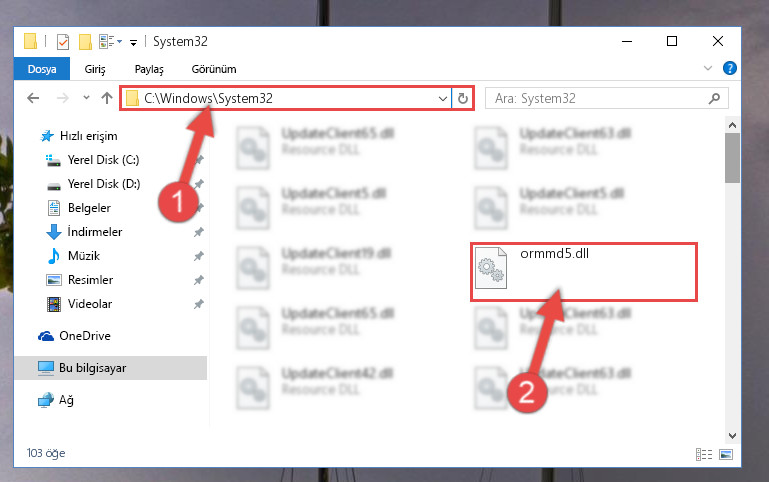Open the Help question mark icon
Viewport: 769px width, 482px height.
click(x=729, y=68)
